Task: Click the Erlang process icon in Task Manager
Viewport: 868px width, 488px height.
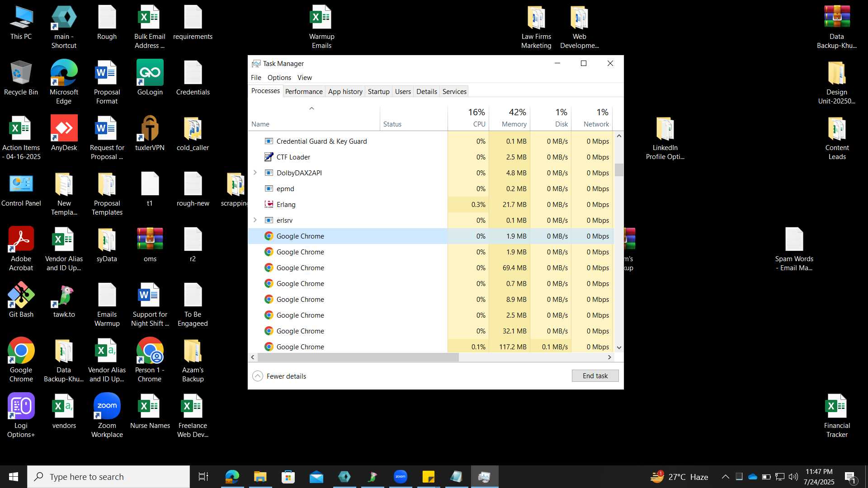Action: tap(269, 204)
